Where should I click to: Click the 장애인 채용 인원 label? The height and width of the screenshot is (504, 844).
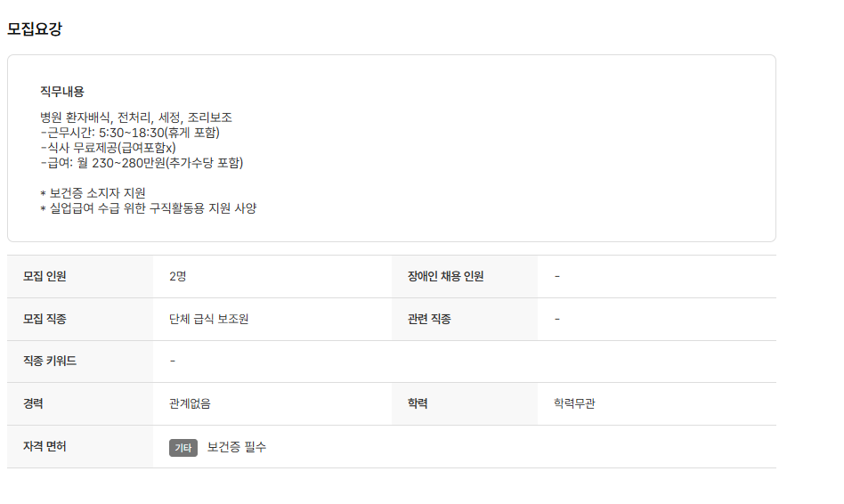pyautogui.click(x=440, y=276)
